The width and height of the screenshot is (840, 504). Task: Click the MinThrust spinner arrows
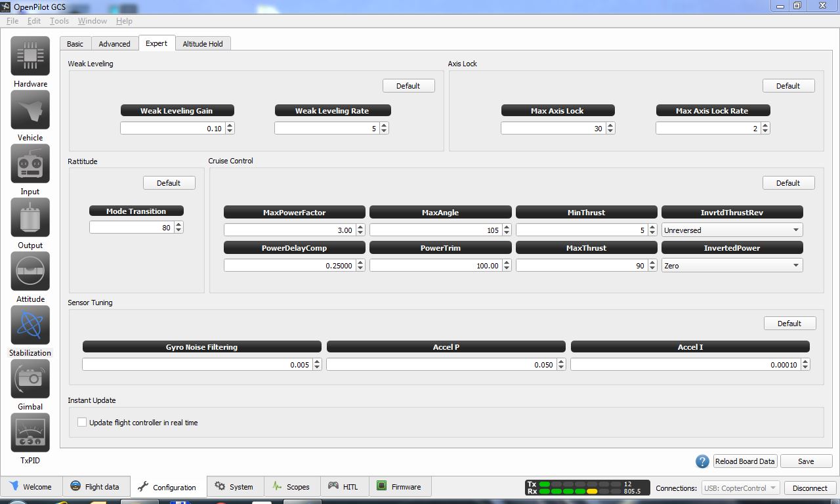[652, 230]
